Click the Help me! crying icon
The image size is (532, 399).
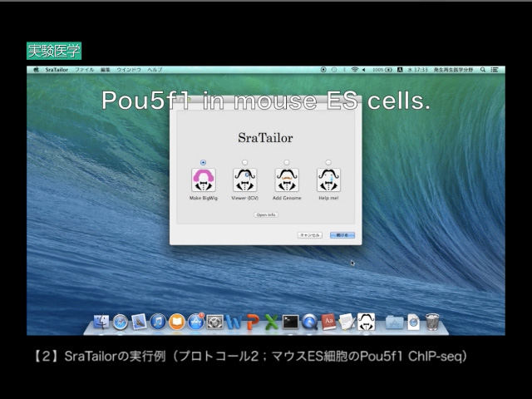[328, 180]
